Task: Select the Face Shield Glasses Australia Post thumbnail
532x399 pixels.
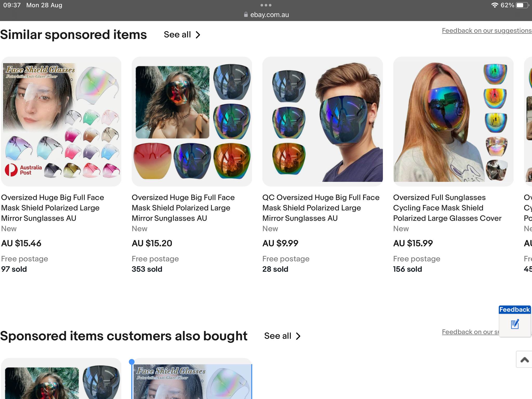Action: point(61,121)
